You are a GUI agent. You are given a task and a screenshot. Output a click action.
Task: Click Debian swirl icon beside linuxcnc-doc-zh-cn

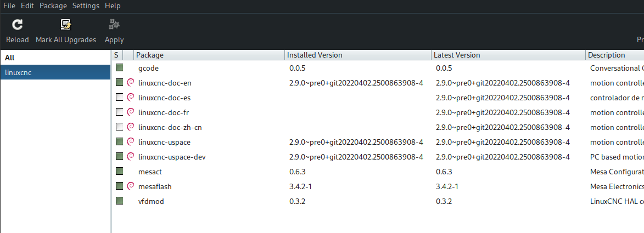(131, 127)
